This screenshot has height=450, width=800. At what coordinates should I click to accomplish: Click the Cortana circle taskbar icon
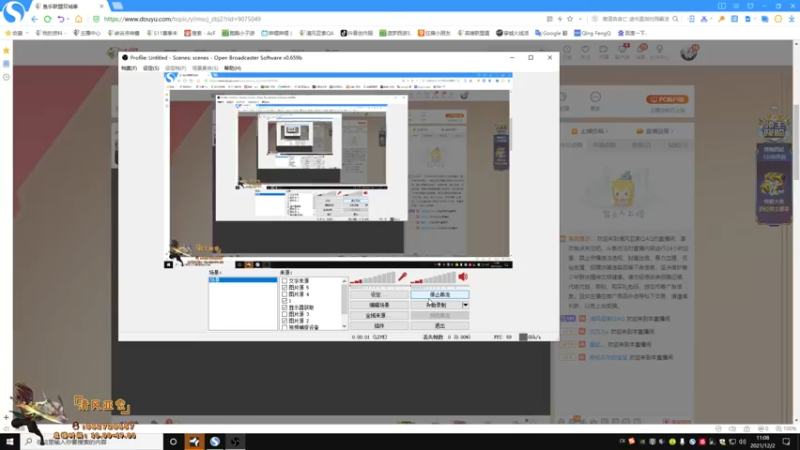click(173, 441)
